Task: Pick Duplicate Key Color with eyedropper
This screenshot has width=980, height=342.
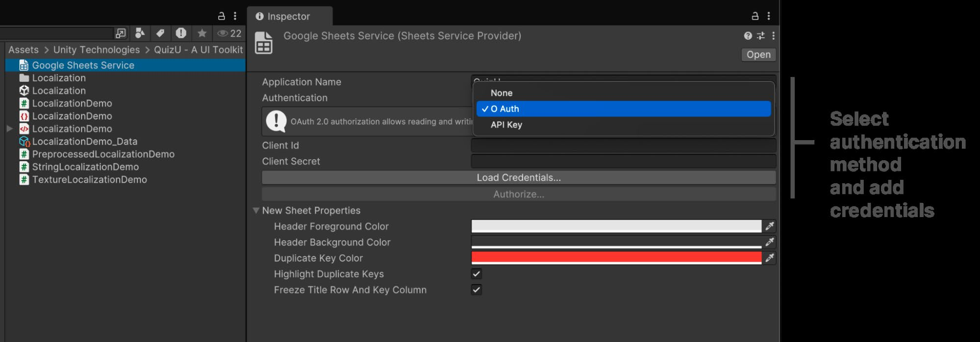Action: pos(770,258)
